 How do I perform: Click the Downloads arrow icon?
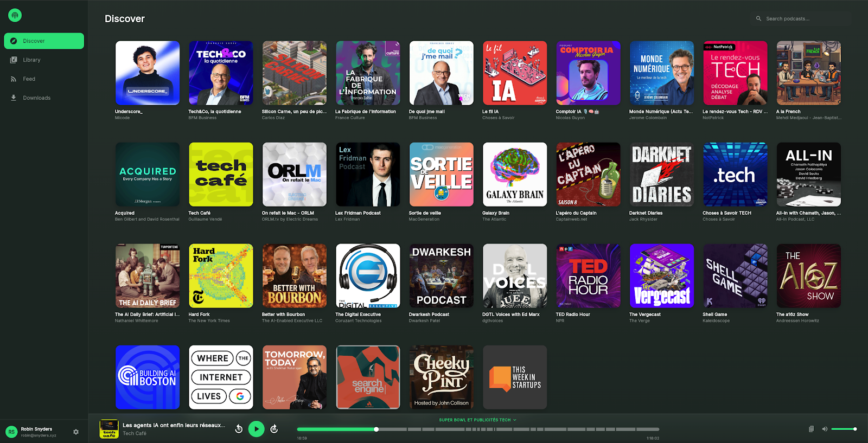14,98
